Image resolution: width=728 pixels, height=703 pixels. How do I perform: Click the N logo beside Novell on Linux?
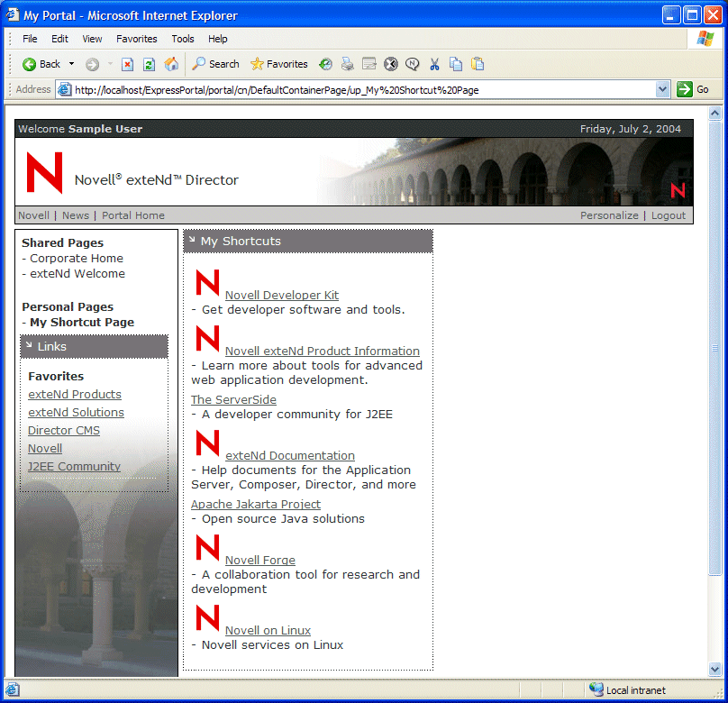[207, 617]
